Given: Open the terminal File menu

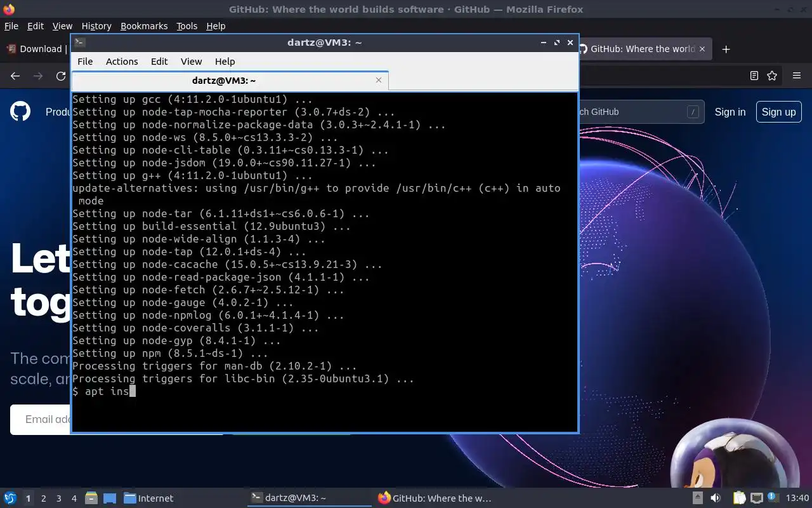Looking at the screenshot, I should click(85, 62).
